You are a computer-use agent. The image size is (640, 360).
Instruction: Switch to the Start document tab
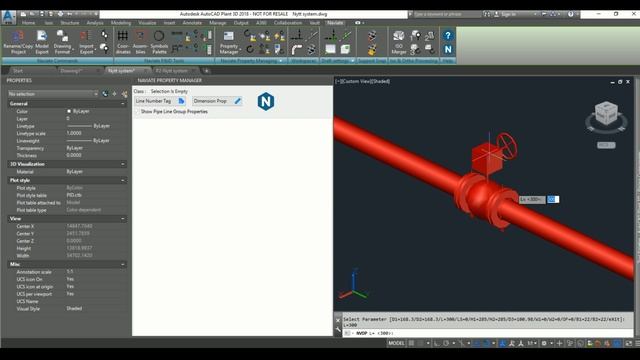click(x=18, y=71)
